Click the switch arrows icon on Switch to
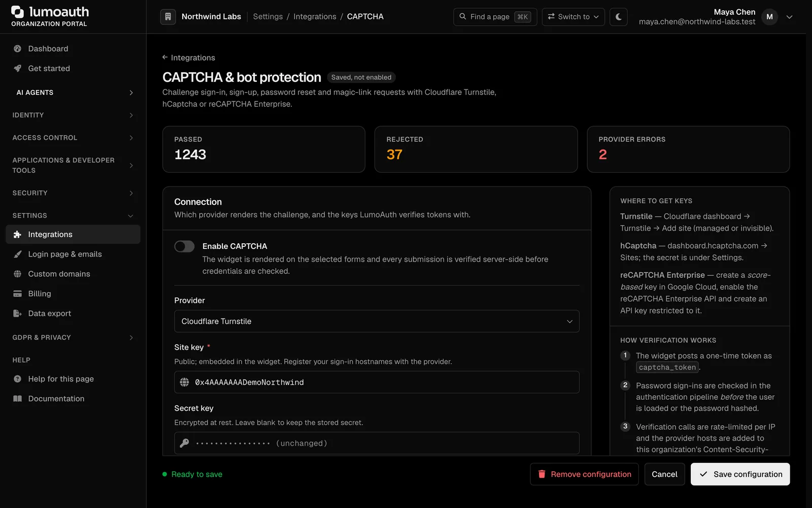 [x=551, y=17]
